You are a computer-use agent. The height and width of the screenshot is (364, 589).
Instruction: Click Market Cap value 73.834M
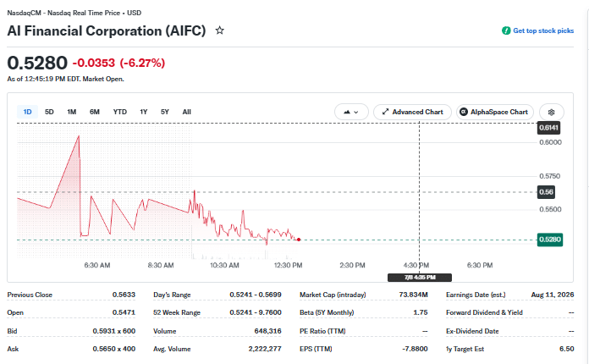click(x=413, y=295)
